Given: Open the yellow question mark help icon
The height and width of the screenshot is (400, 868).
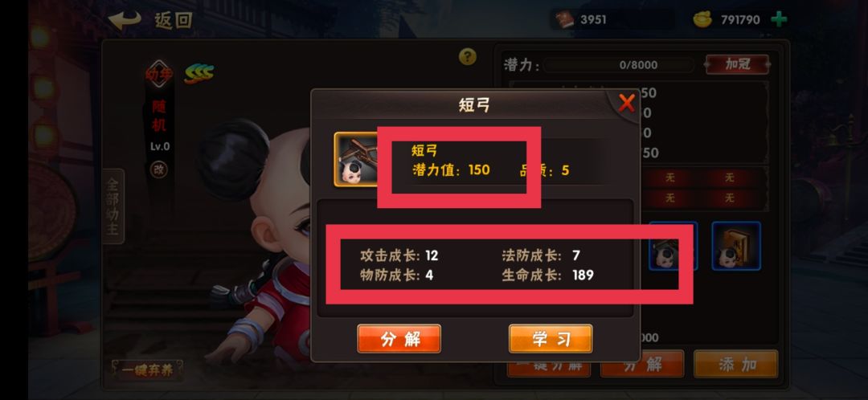Looking at the screenshot, I should 468,56.
